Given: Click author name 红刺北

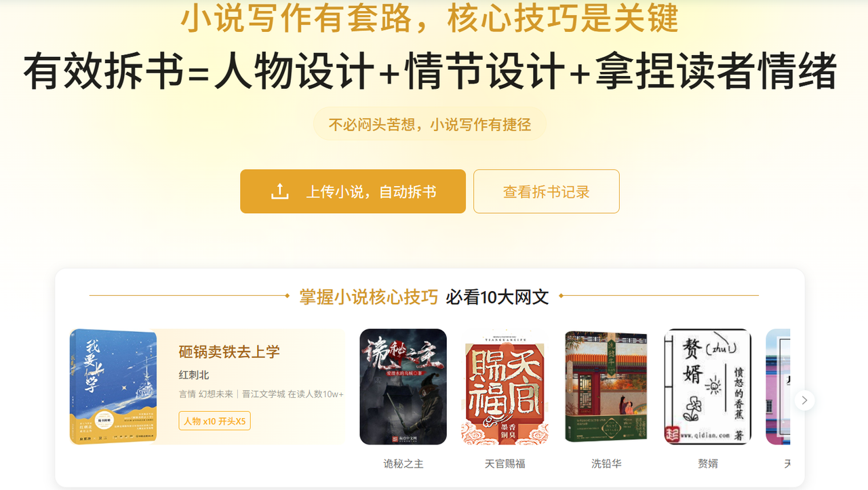Looking at the screenshot, I should click(194, 375).
